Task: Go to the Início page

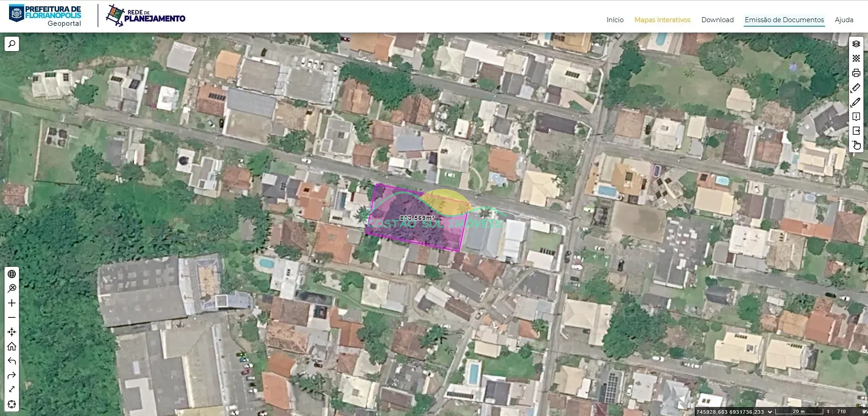Action: [x=615, y=20]
